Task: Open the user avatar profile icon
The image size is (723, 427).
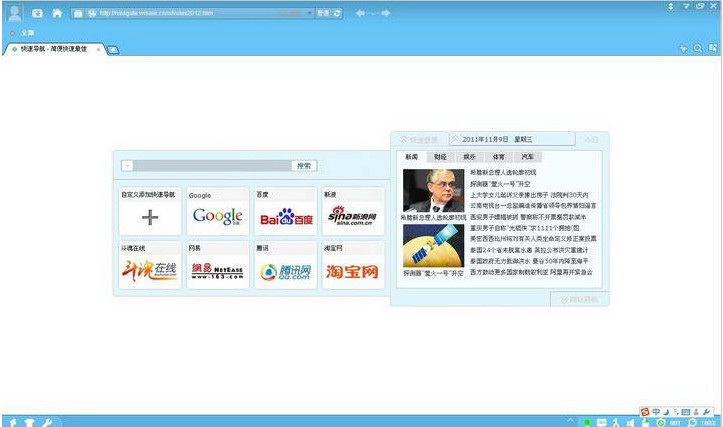Action: click(x=15, y=12)
